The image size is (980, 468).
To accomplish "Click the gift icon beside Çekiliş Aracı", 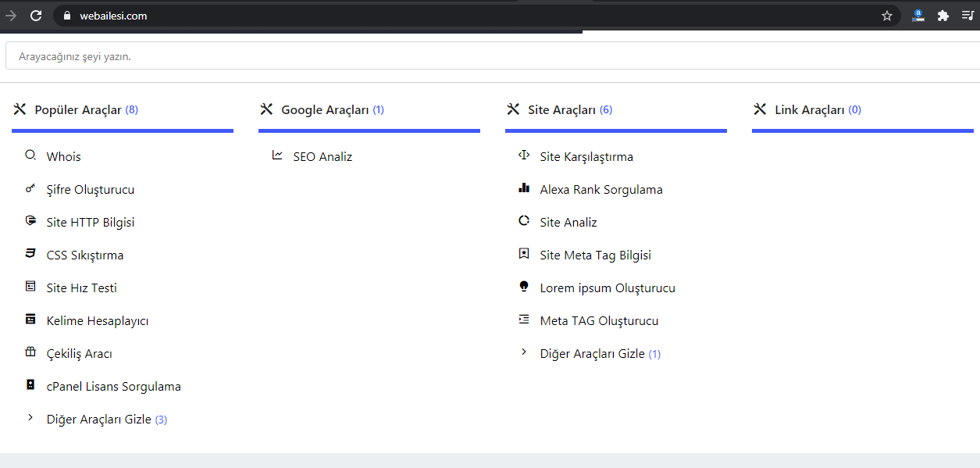I will [x=30, y=352].
